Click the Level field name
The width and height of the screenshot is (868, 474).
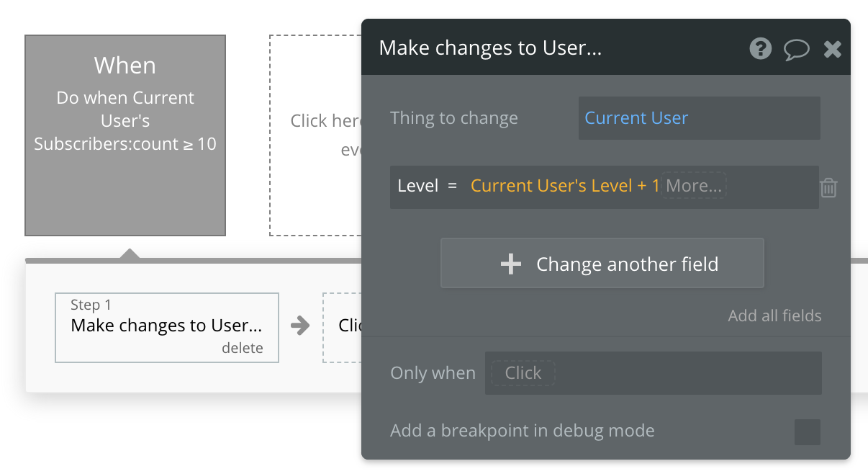coord(417,186)
